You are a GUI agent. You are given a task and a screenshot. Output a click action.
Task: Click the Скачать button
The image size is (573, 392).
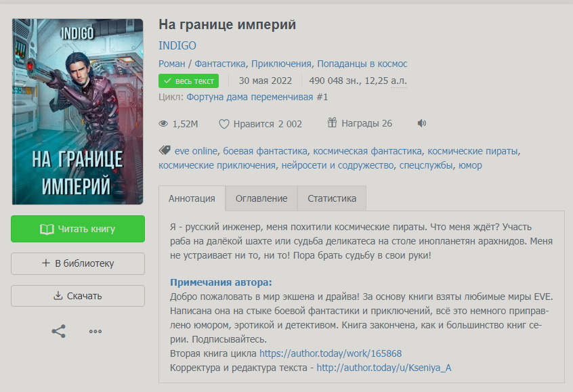[x=78, y=296]
